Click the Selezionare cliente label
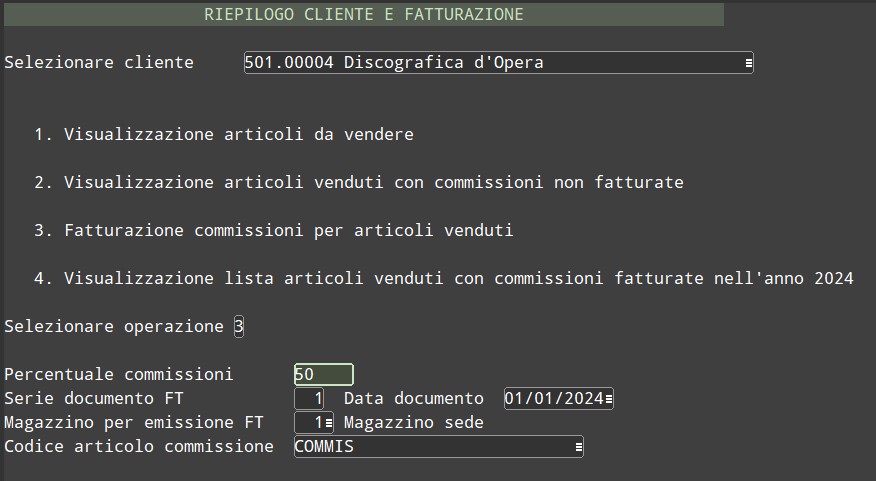This screenshot has height=481, width=876. [99, 63]
